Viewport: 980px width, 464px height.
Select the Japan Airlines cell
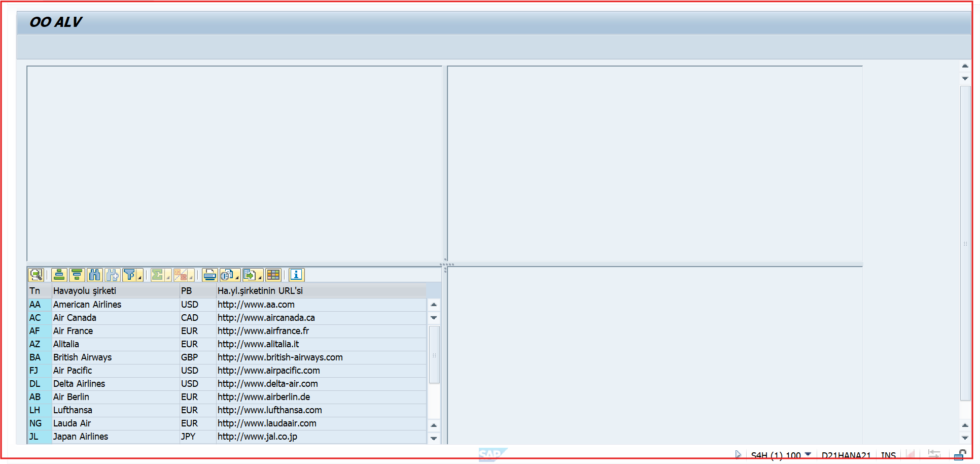point(116,437)
